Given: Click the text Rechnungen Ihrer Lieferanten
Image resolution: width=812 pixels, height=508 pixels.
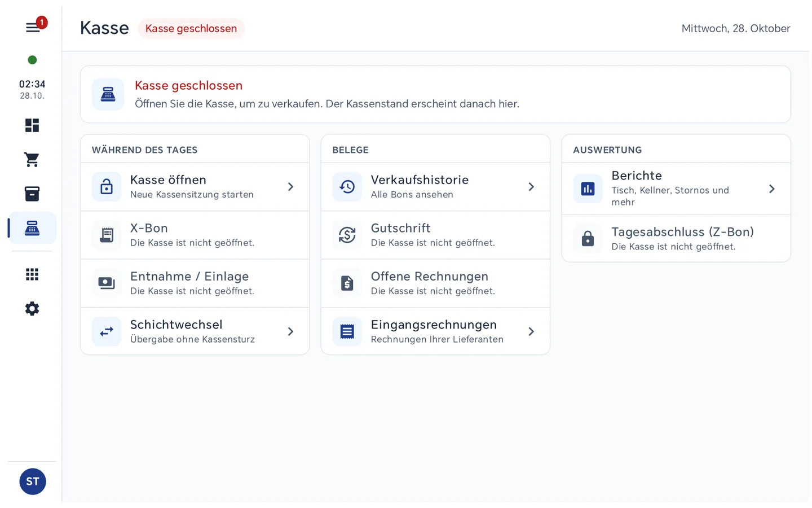Looking at the screenshot, I should tap(437, 339).
